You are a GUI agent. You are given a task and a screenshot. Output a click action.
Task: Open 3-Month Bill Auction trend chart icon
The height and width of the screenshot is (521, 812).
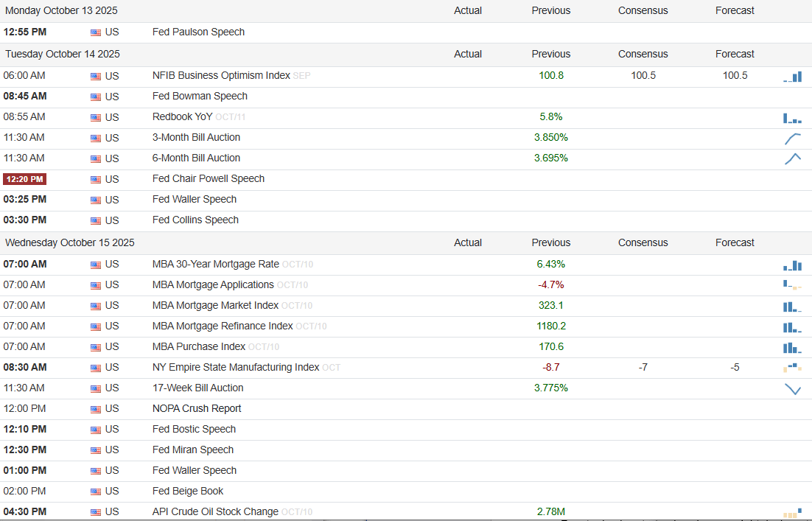[793, 139]
